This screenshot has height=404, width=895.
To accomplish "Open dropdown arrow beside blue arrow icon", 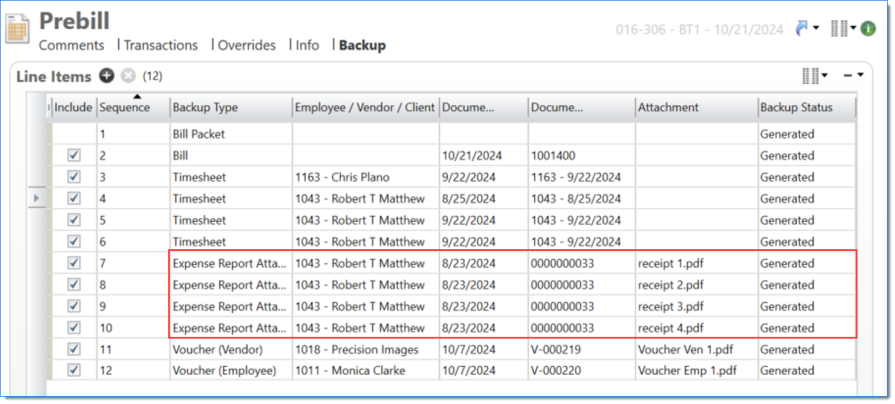I will (817, 29).
